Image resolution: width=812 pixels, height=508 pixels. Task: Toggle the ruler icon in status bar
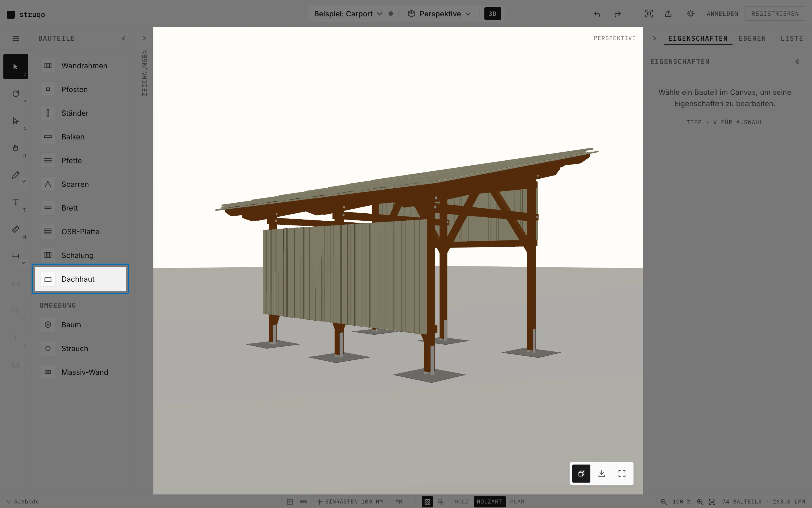303,502
